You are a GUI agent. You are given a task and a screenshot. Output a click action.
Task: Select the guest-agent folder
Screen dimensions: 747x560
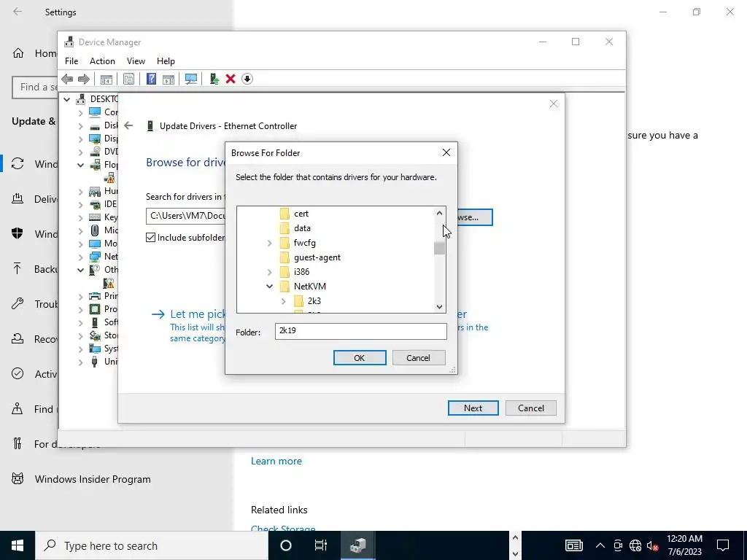[x=317, y=257]
